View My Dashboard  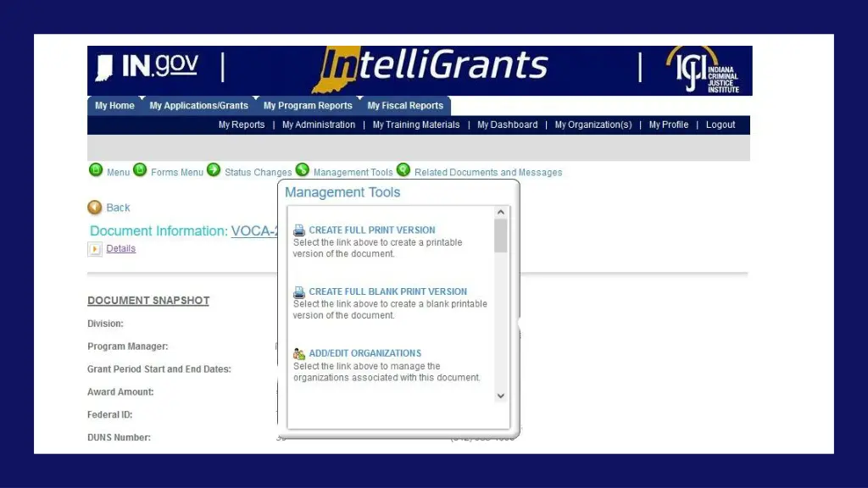click(508, 125)
